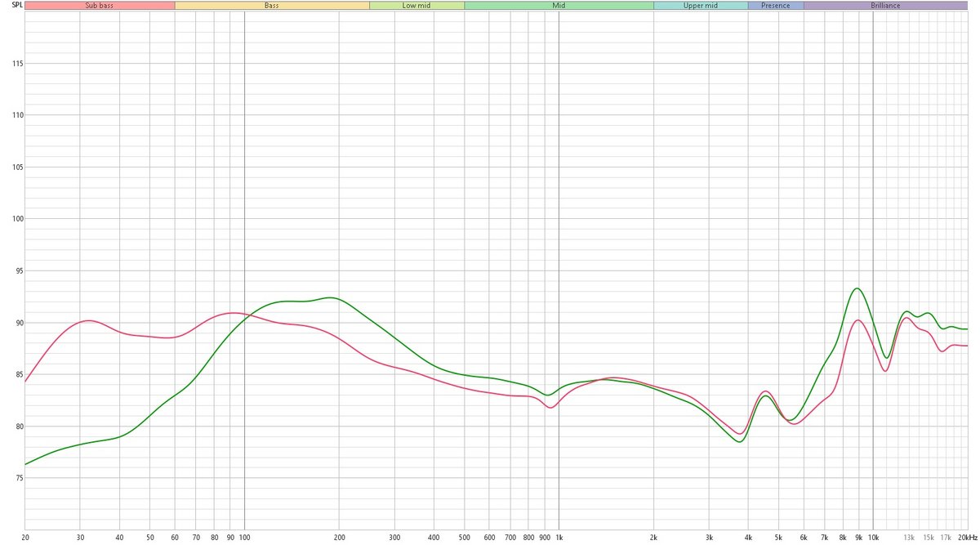Image resolution: width=980 pixels, height=545 pixels.
Task: Click the Upper mid band header
Action: click(x=700, y=5)
